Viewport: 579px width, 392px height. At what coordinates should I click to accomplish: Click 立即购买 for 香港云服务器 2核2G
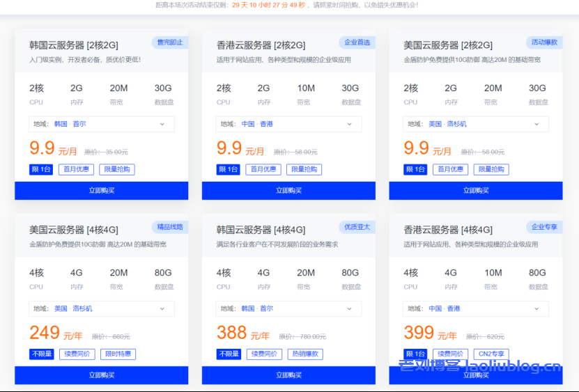288,191
